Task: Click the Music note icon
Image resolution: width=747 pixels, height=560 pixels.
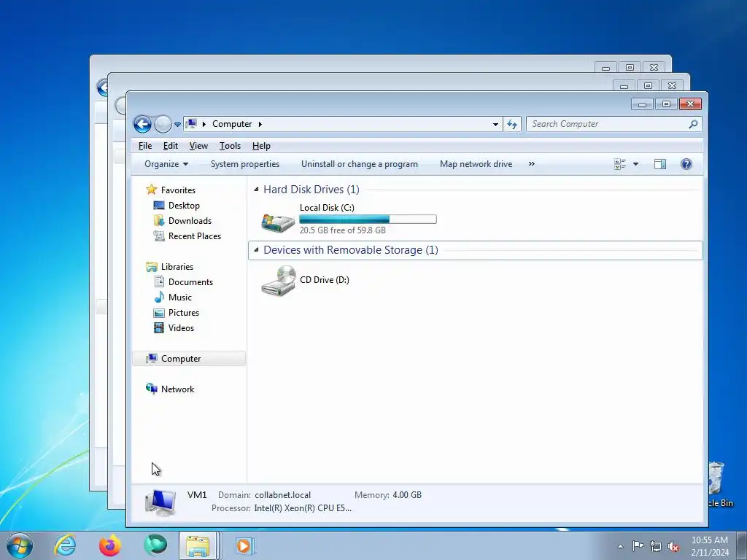Action: (x=159, y=297)
